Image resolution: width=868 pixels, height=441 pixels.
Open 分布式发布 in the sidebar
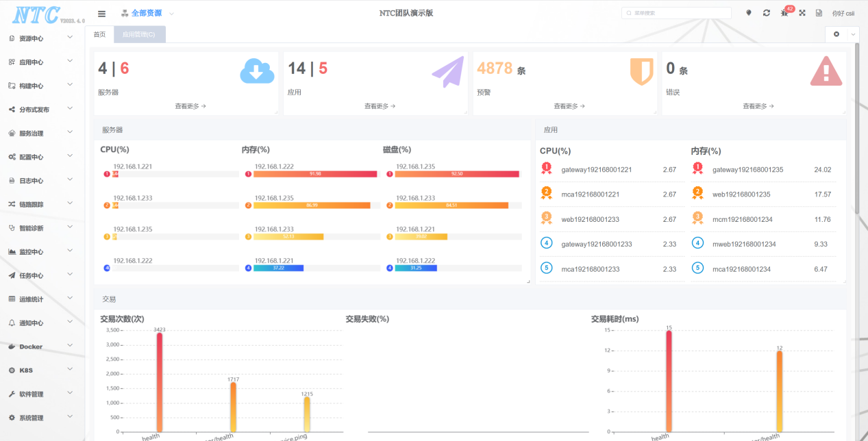coord(41,110)
